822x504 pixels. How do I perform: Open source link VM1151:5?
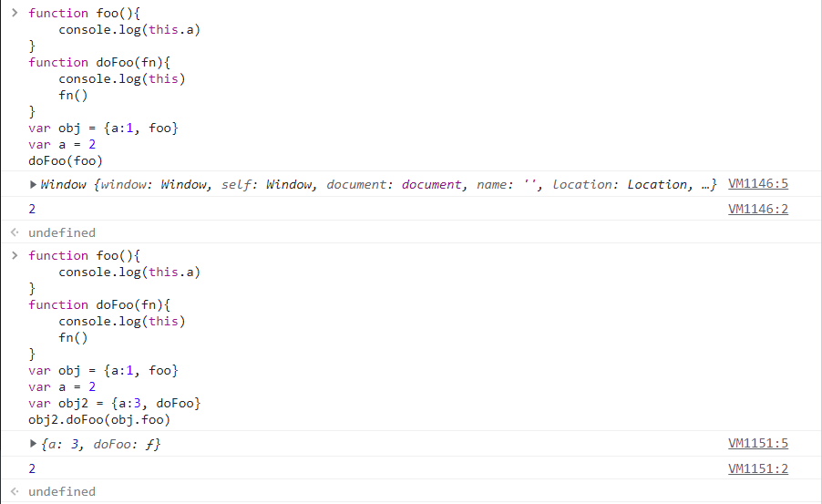point(757,443)
